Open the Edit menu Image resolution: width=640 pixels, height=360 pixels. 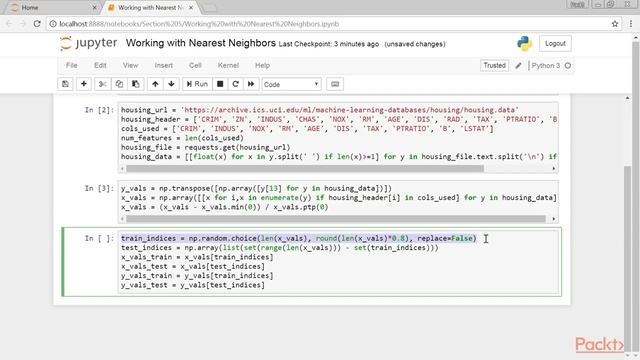click(100, 65)
